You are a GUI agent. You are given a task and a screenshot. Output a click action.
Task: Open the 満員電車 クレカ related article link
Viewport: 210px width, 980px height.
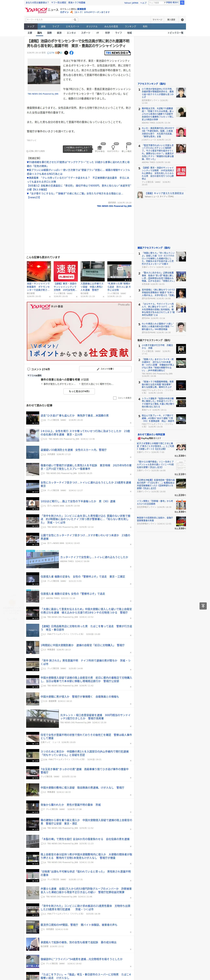(x=78, y=180)
